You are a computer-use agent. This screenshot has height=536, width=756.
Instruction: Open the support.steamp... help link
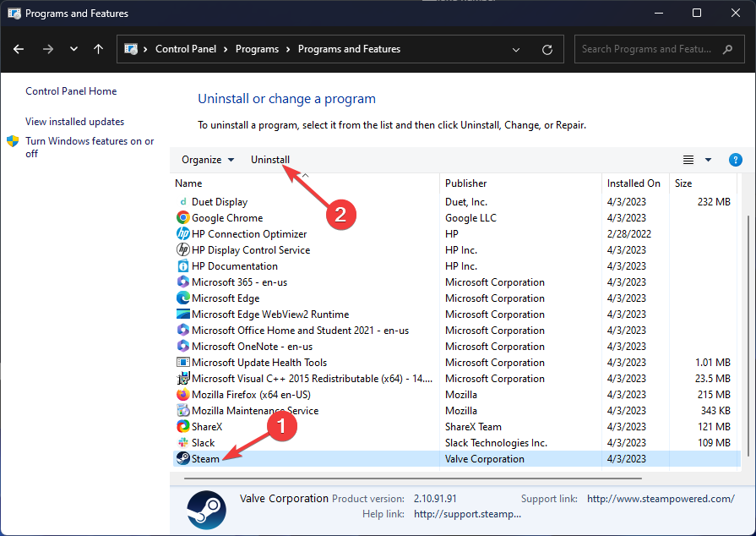467,514
